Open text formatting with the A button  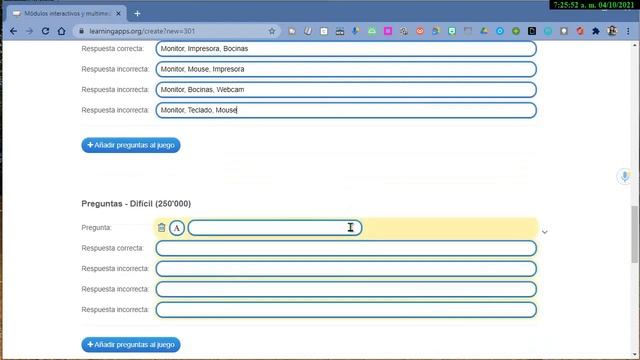(x=177, y=228)
